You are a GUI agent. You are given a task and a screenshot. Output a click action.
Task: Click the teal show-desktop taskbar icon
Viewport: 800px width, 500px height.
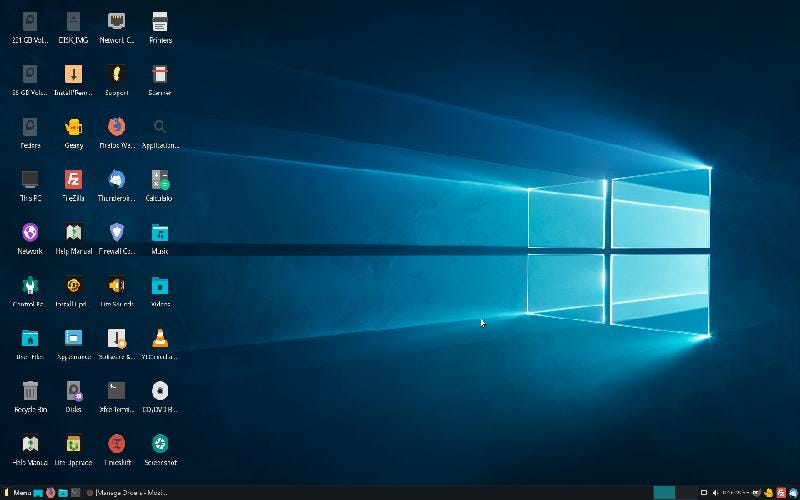38,493
